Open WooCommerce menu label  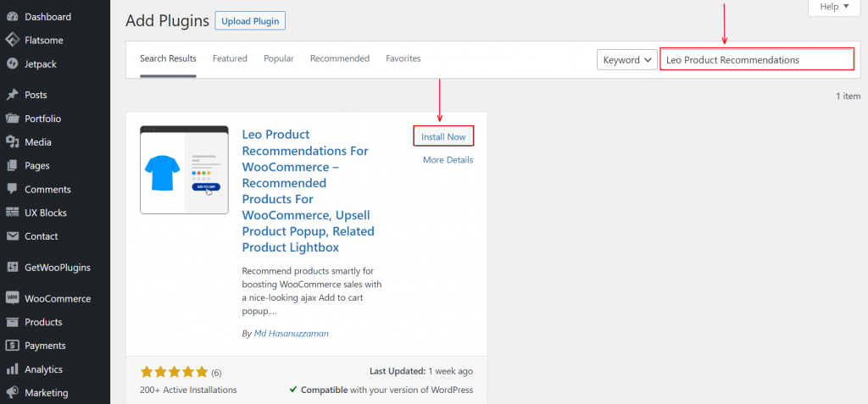(58, 299)
